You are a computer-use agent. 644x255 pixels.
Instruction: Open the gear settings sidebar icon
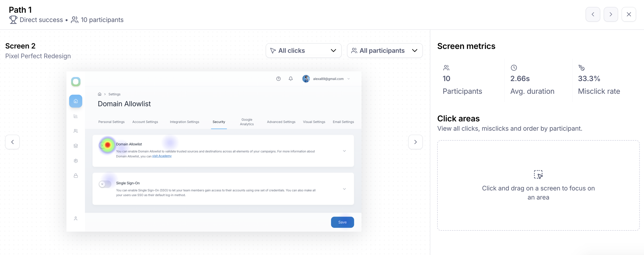point(76,161)
